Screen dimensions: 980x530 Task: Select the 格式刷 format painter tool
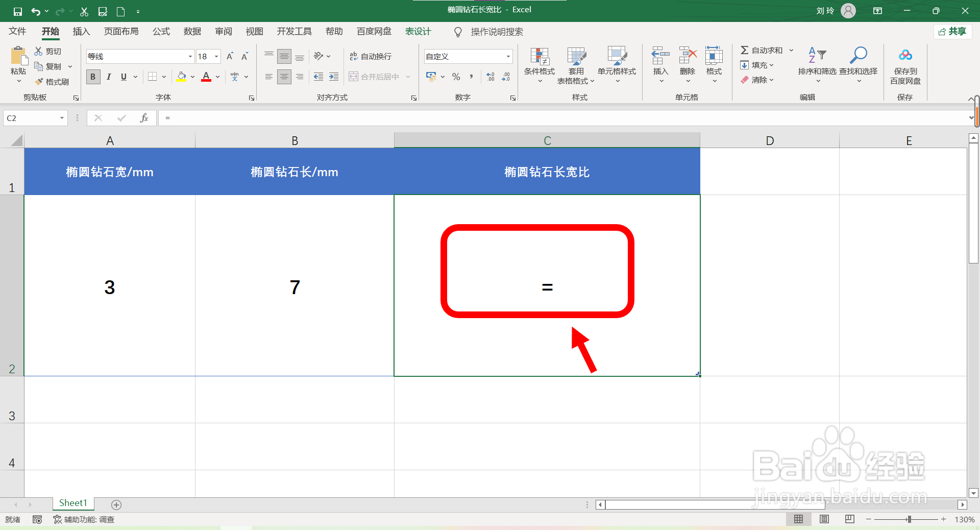tap(53, 81)
